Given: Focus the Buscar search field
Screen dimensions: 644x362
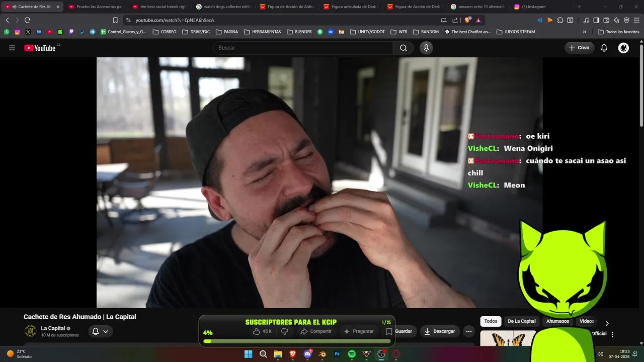Looking at the screenshot, I should coord(303,48).
